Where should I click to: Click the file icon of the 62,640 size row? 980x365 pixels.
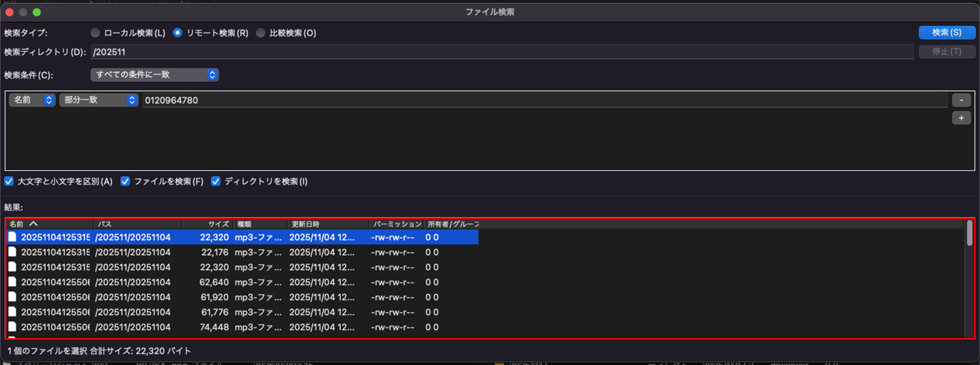12,282
